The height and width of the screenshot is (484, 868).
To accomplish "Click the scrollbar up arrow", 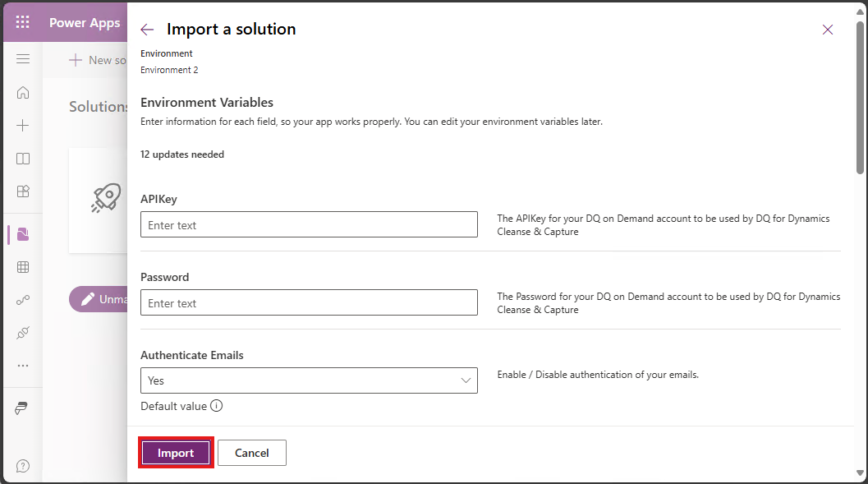I will [x=860, y=11].
